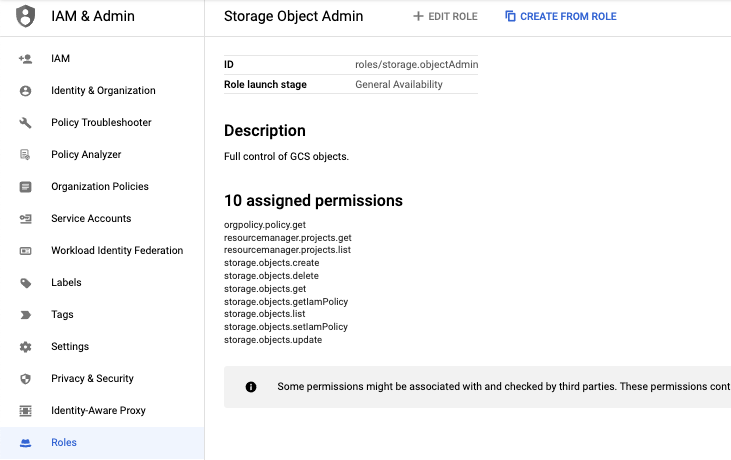Click the 10 assigned permissions heading
Screen dimensions: 731x460
[x=313, y=201]
